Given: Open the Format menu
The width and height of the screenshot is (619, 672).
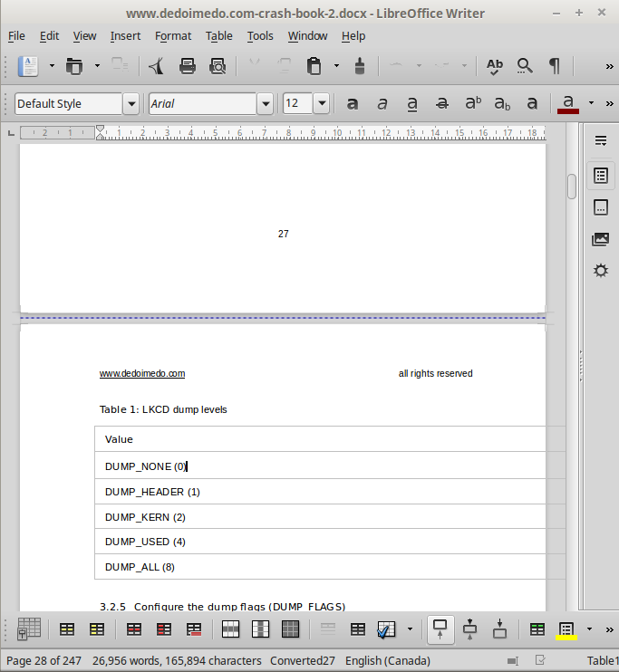Looking at the screenshot, I should pyautogui.click(x=173, y=36).
